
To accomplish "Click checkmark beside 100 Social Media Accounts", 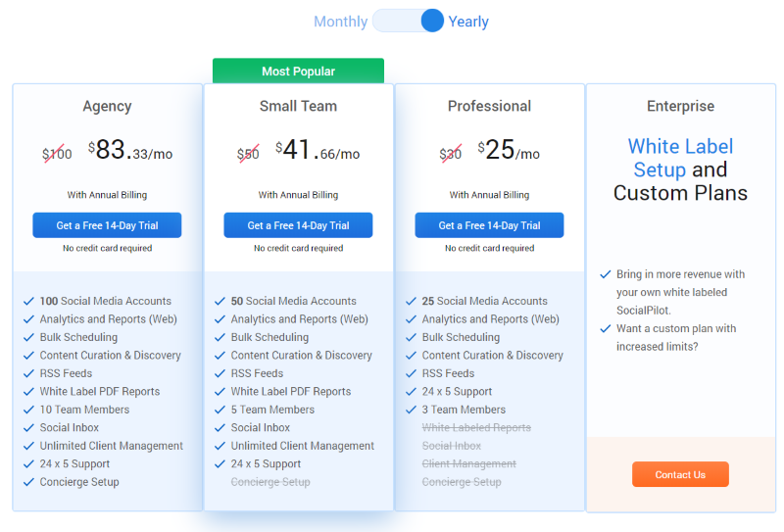I will point(28,302).
